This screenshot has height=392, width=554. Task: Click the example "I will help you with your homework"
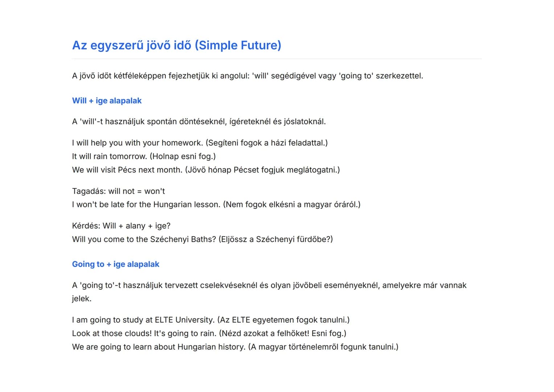pos(138,143)
